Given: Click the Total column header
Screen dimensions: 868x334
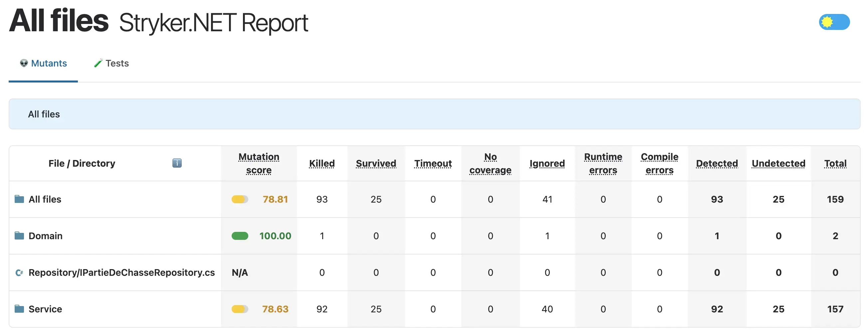Looking at the screenshot, I should point(835,163).
